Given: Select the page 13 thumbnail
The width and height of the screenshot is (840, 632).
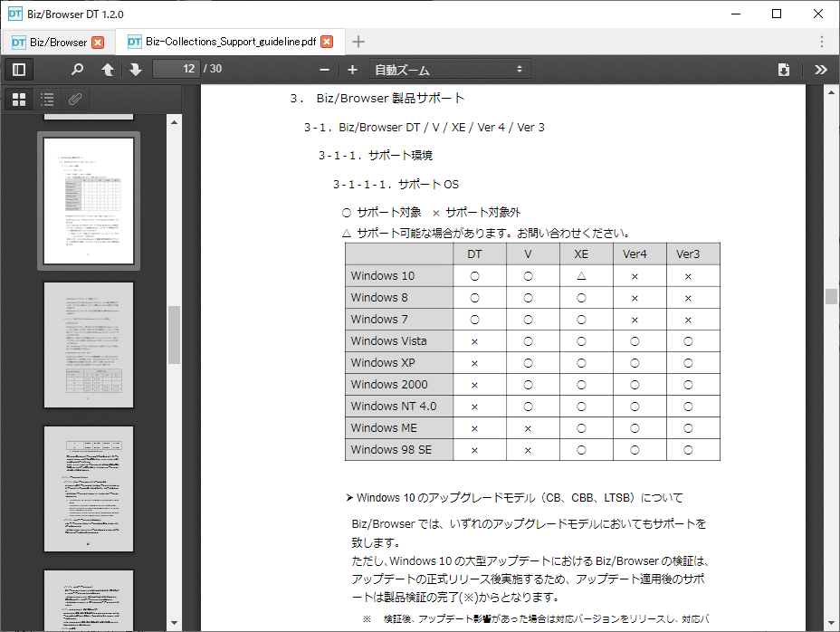Looking at the screenshot, I should [x=89, y=345].
